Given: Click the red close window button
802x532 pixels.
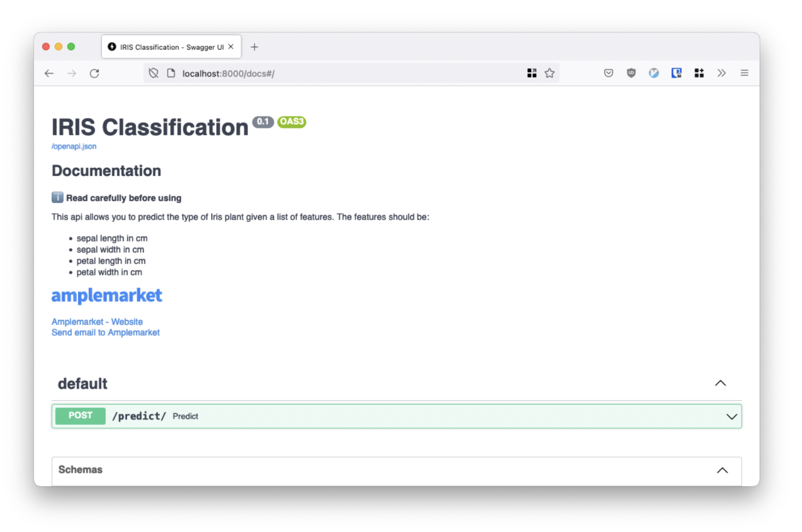Looking at the screenshot, I should coord(46,46).
